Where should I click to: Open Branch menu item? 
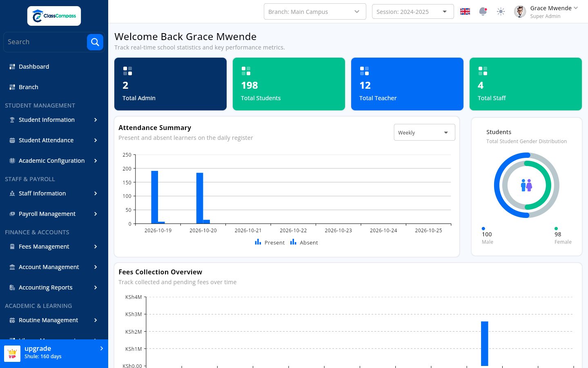coord(54,87)
